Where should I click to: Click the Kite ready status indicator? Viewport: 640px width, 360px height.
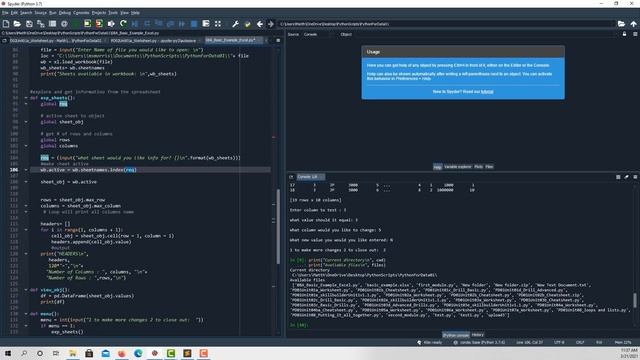click(x=430, y=342)
